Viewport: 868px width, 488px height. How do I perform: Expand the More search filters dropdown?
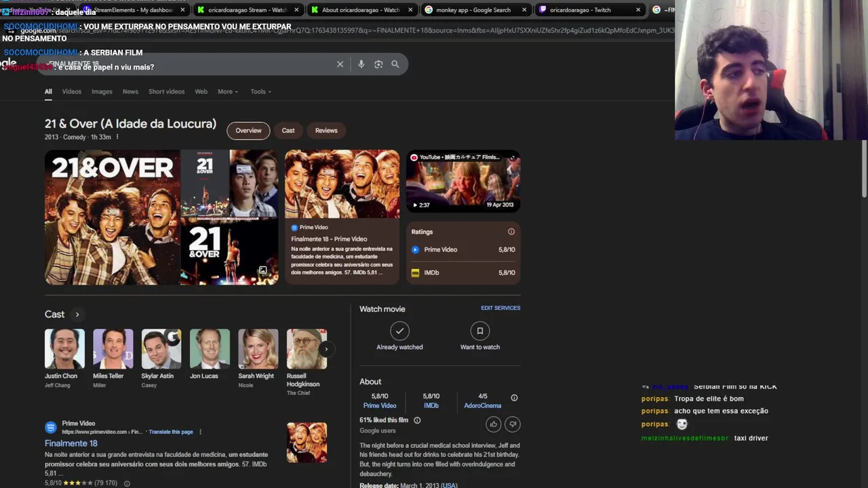(x=228, y=91)
